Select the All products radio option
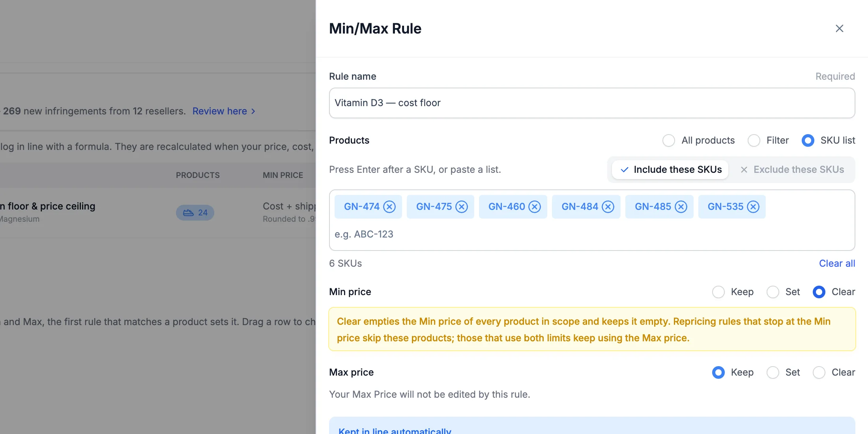 click(x=668, y=140)
